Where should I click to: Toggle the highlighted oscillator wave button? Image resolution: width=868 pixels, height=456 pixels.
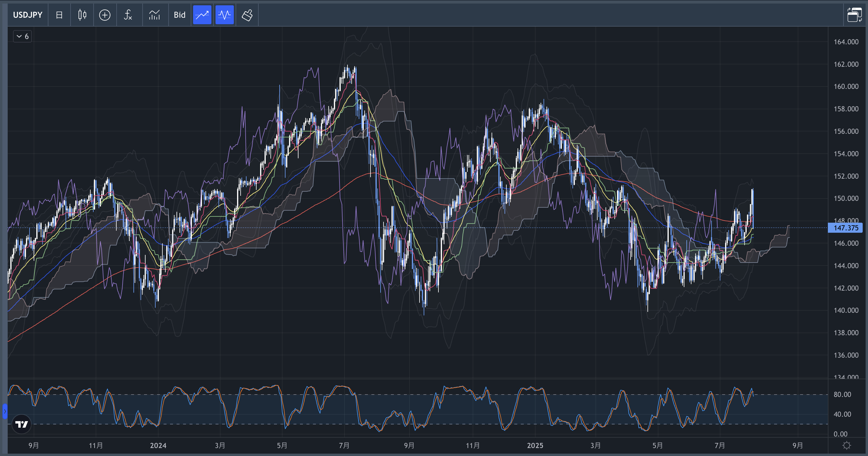(x=224, y=15)
